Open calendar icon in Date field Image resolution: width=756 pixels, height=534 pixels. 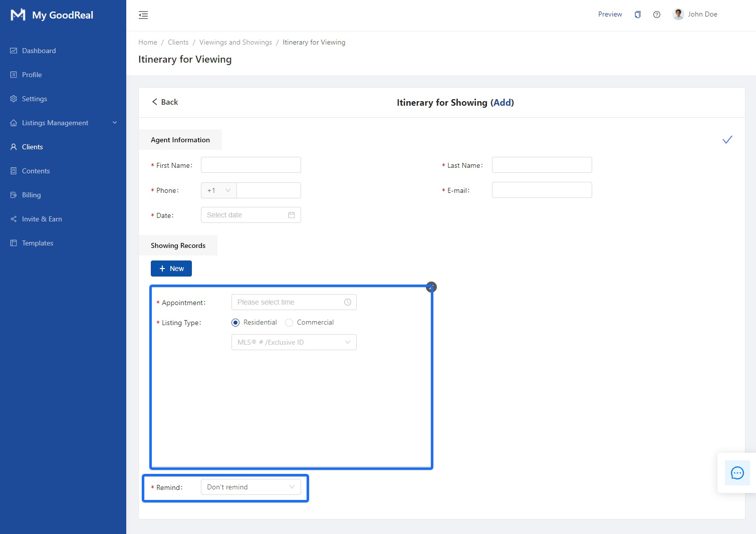(291, 215)
